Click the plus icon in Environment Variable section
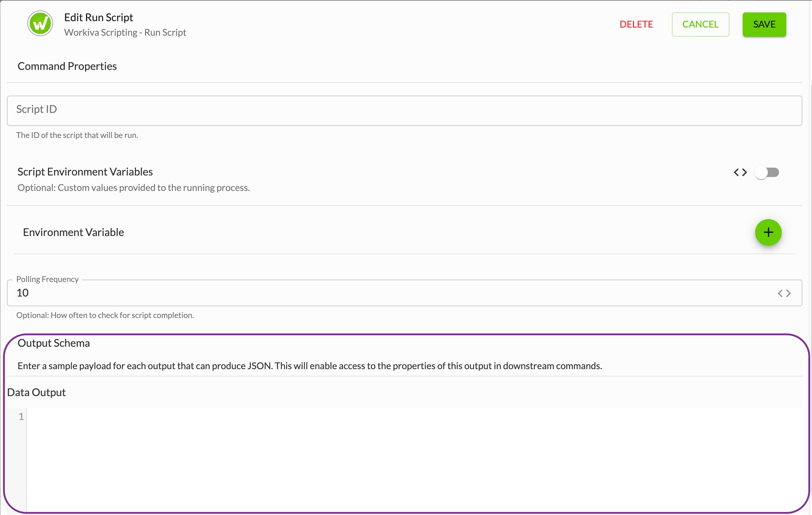 click(768, 232)
